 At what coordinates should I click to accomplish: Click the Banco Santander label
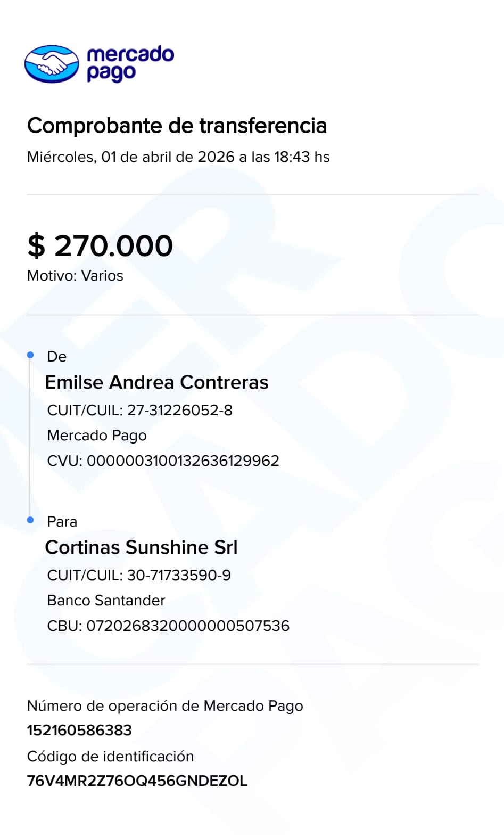coord(106,601)
